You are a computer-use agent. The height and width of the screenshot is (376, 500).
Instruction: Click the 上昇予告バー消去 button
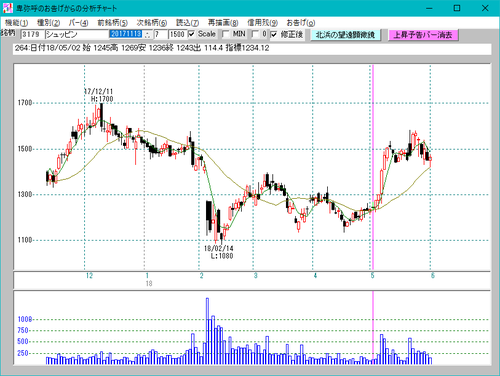click(x=423, y=35)
